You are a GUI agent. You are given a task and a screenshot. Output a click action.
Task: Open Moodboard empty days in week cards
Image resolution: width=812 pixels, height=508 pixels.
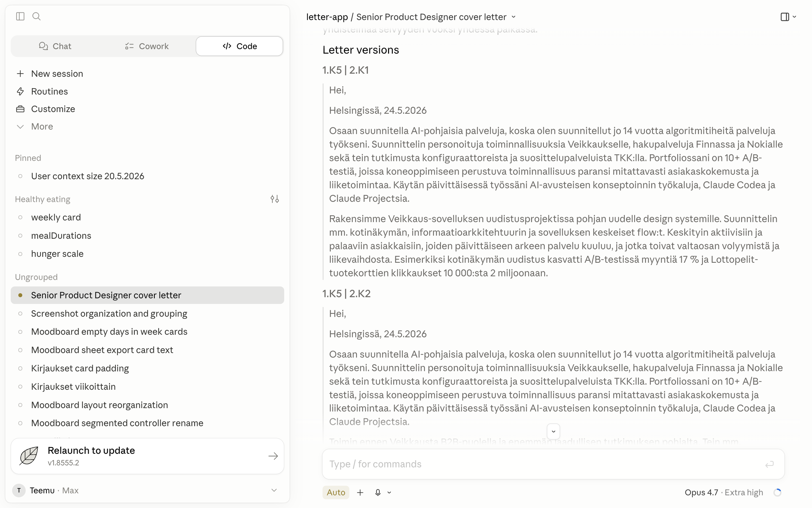click(x=147, y=332)
